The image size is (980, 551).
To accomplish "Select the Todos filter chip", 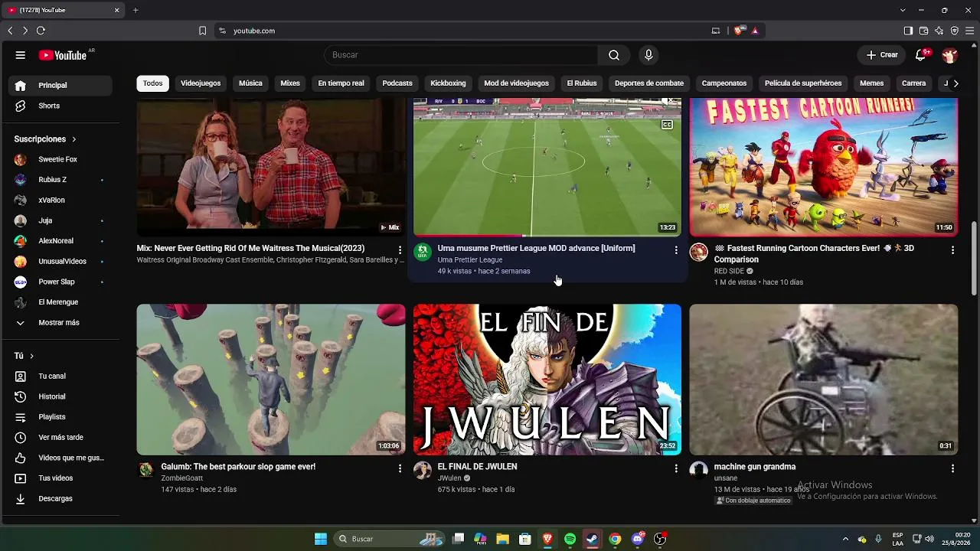I will pos(153,83).
